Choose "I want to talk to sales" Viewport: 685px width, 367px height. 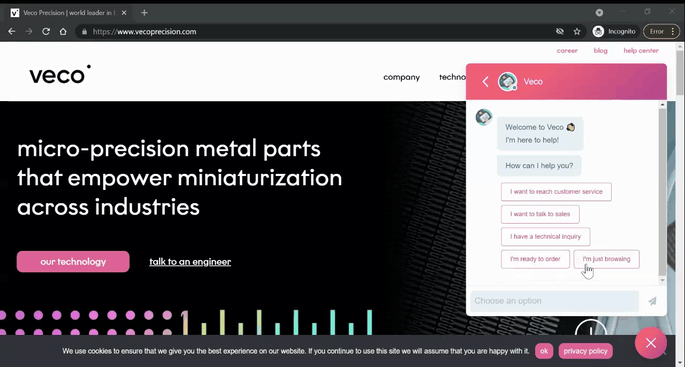(540, 214)
